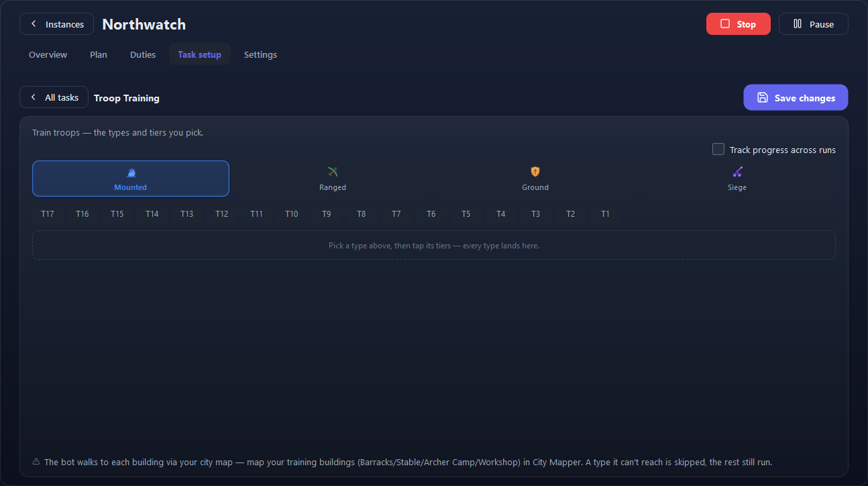Choose tier T7

(396, 214)
